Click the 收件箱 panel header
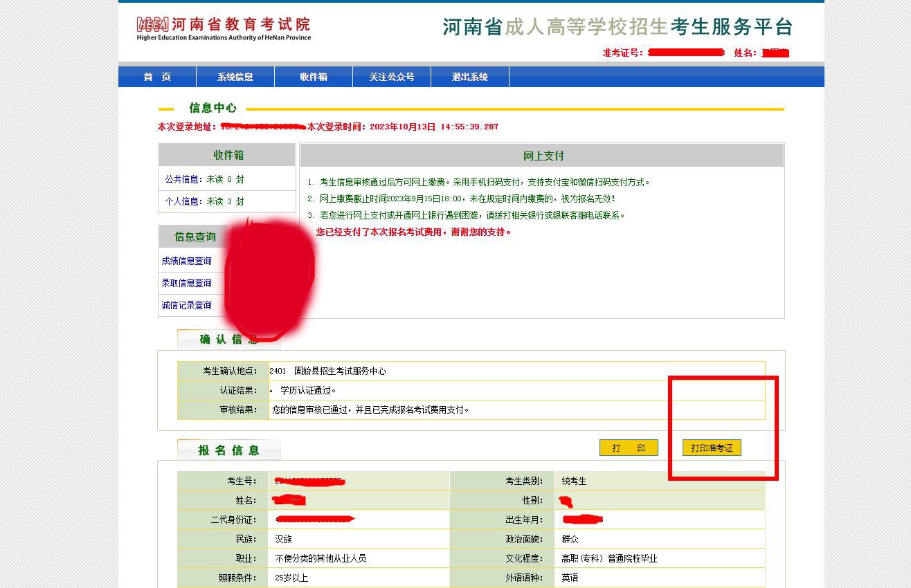The image size is (911, 588). click(x=228, y=155)
